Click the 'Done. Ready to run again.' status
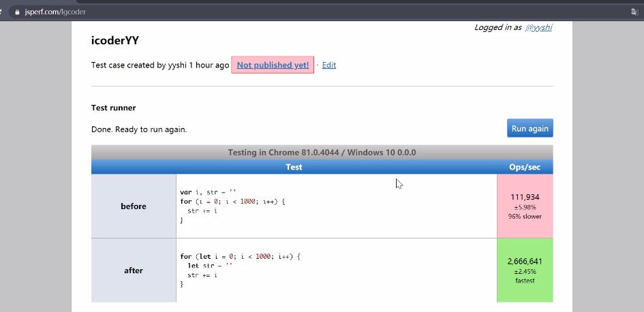Image resolution: width=644 pixels, height=312 pixels. click(x=139, y=129)
